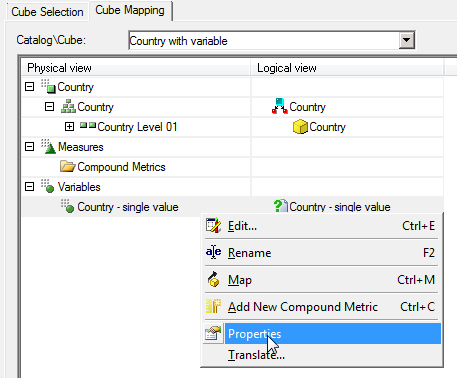Select the Country Level 01 tree row
This screenshot has height=378, width=457.
pos(137,127)
